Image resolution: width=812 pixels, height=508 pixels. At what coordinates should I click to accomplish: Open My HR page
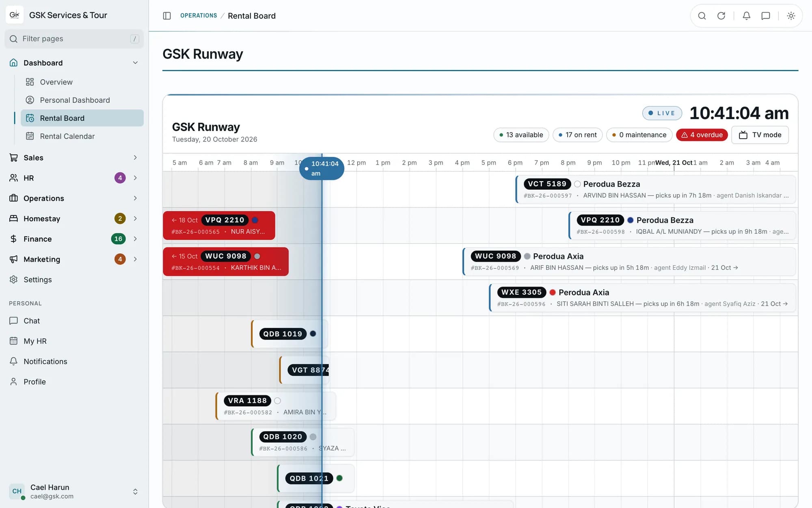[74, 341]
